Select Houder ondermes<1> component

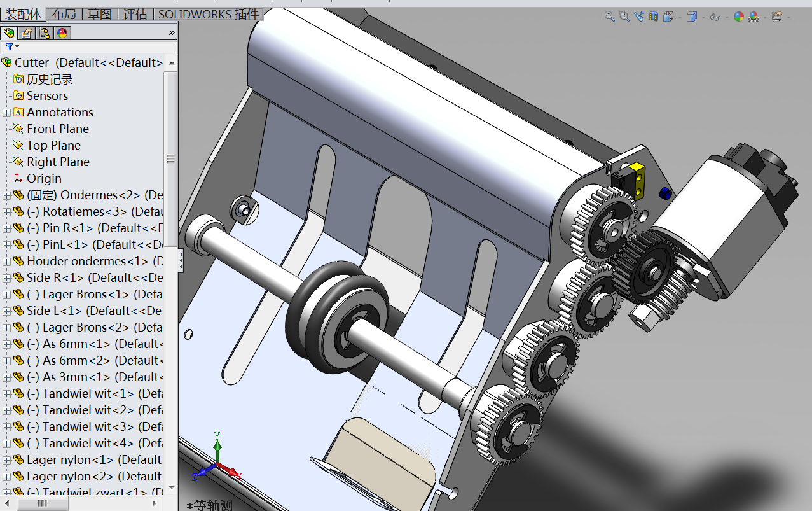95,261
